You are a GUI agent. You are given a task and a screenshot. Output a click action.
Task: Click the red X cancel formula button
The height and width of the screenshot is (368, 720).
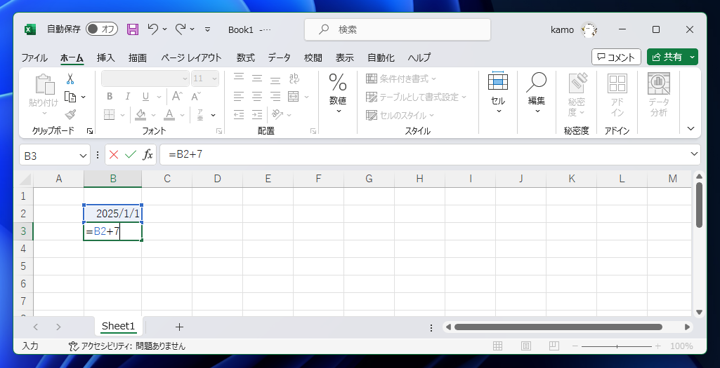point(114,155)
